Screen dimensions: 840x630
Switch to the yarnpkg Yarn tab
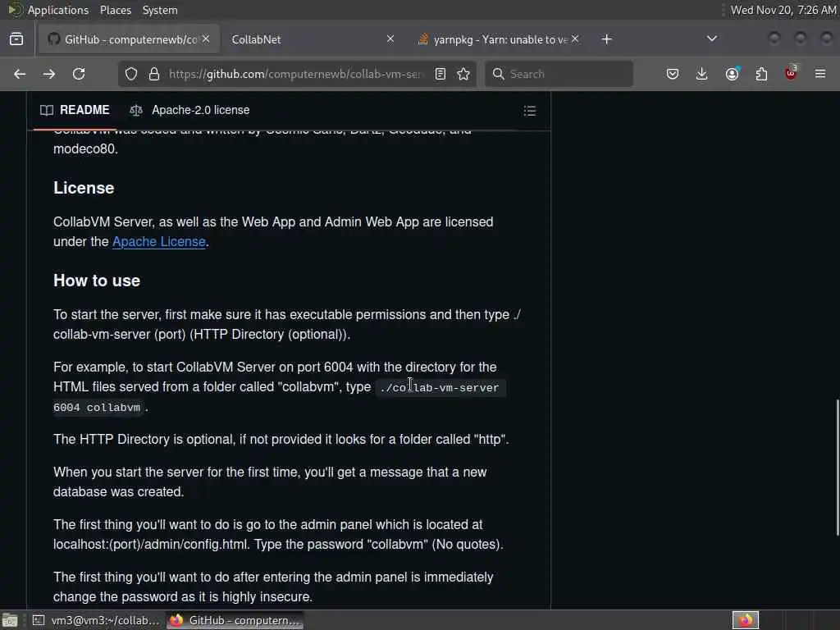[x=498, y=39]
